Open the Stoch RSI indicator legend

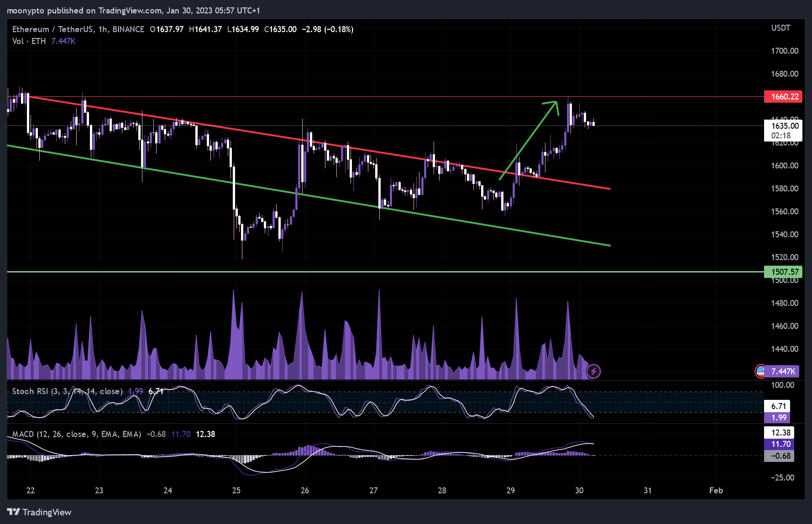[x=68, y=391]
